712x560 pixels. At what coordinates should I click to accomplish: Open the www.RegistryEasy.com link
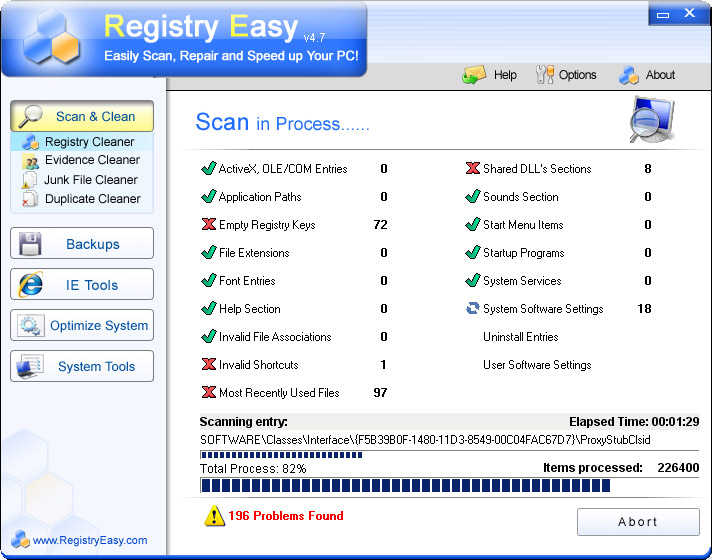pyautogui.click(x=89, y=541)
